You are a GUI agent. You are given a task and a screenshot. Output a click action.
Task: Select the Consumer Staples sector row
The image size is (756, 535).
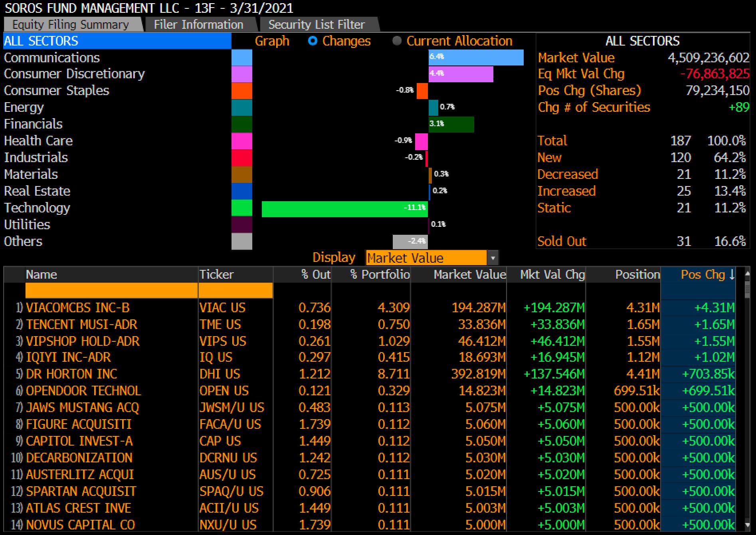click(x=117, y=91)
